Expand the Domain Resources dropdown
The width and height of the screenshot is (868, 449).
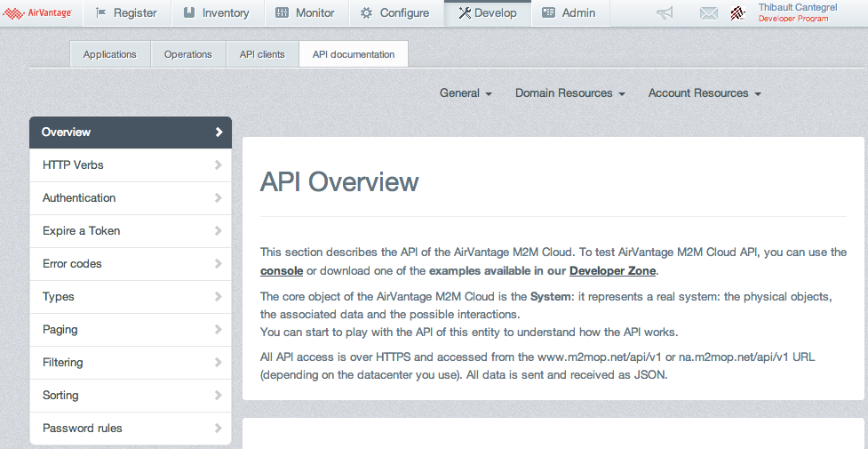[x=570, y=93]
